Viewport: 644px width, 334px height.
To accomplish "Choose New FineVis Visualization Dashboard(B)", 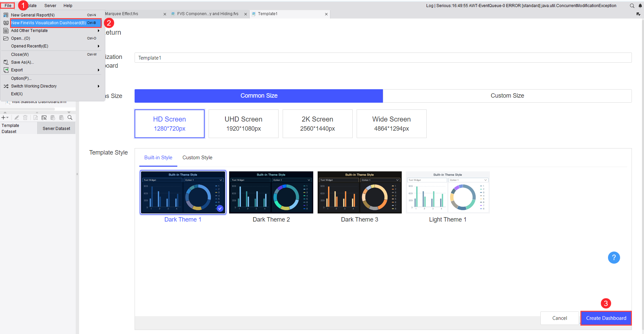I will 56,23.
